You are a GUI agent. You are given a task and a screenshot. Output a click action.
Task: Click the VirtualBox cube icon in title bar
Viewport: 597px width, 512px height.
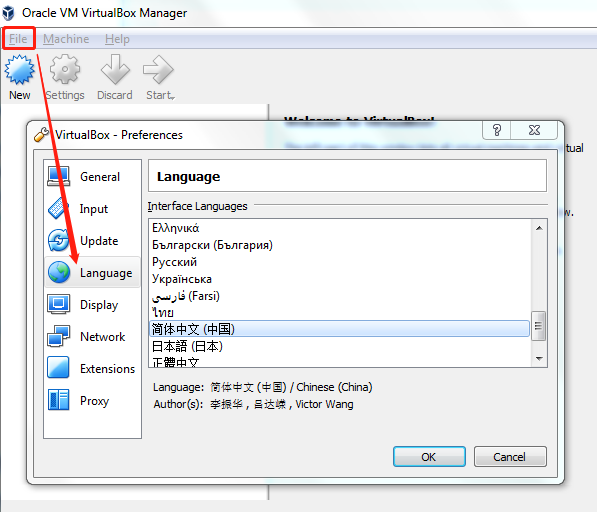click(8, 13)
